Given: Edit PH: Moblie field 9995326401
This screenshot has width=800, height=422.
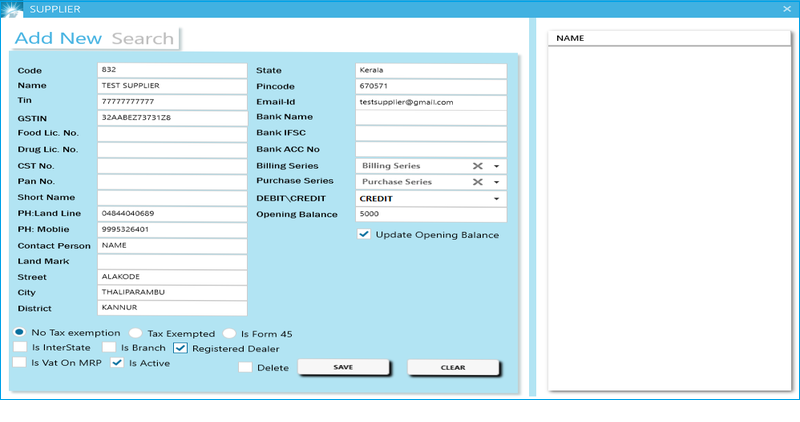Looking at the screenshot, I should point(172,230).
